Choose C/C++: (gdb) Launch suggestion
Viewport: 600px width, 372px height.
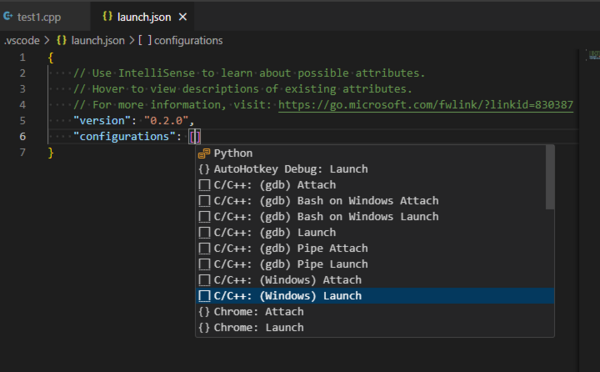click(x=375, y=232)
